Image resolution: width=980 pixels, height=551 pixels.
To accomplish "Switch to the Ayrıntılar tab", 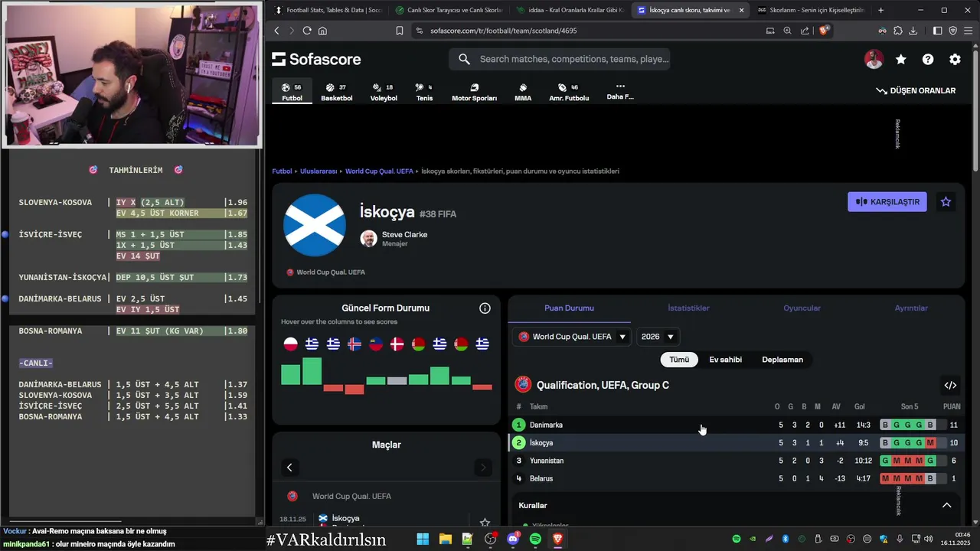I will click(911, 308).
